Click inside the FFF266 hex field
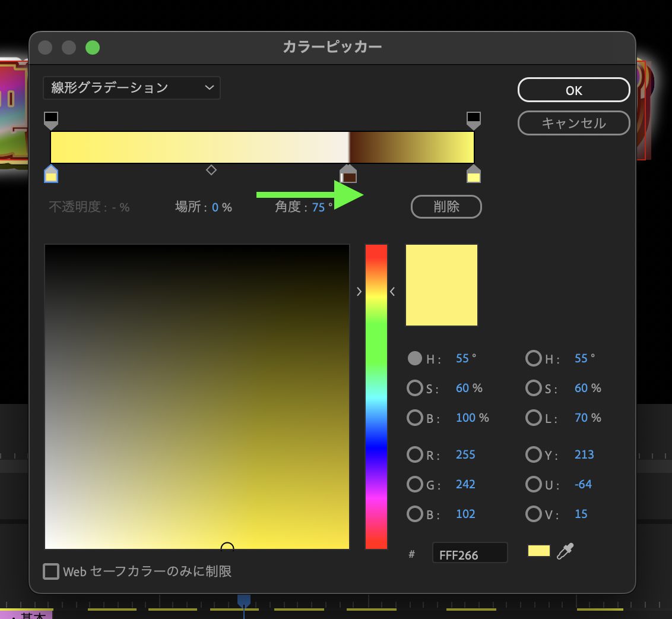672x619 pixels. click(x=470, y=554)
